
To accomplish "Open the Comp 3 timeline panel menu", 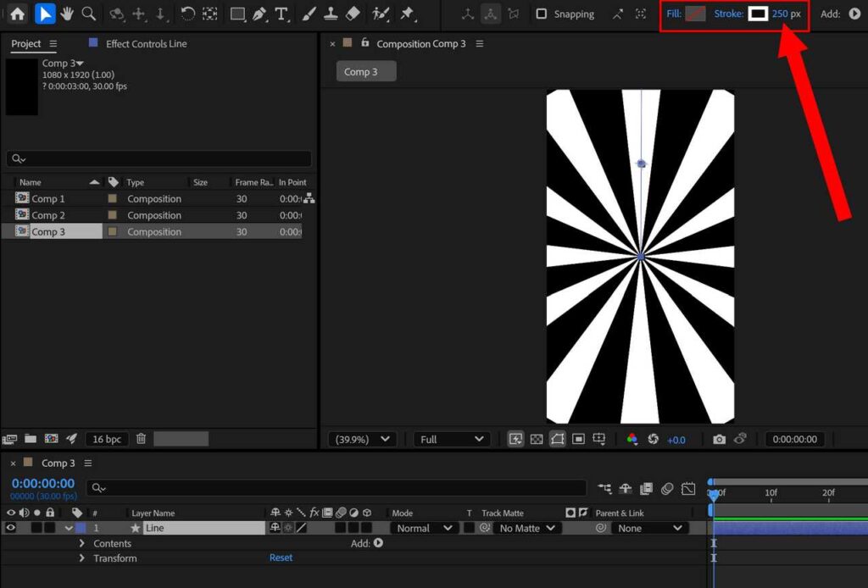I will click(88, 463).
